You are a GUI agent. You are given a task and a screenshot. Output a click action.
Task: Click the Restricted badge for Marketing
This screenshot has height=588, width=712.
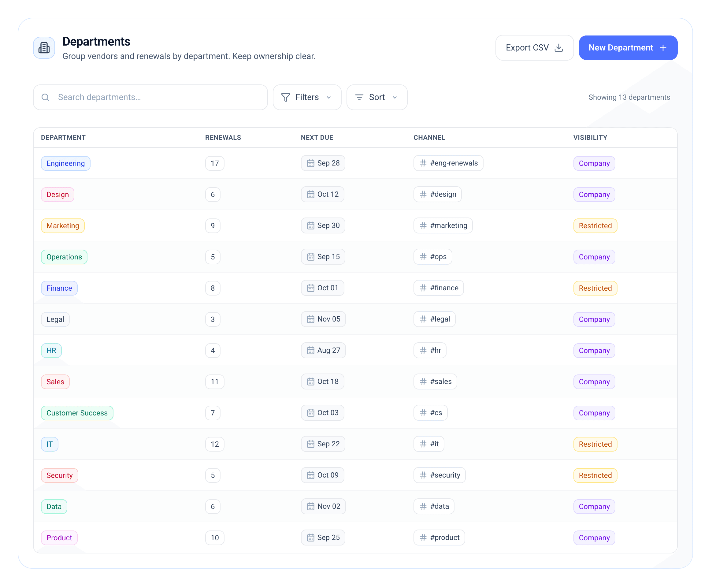[x=595, y=226]
